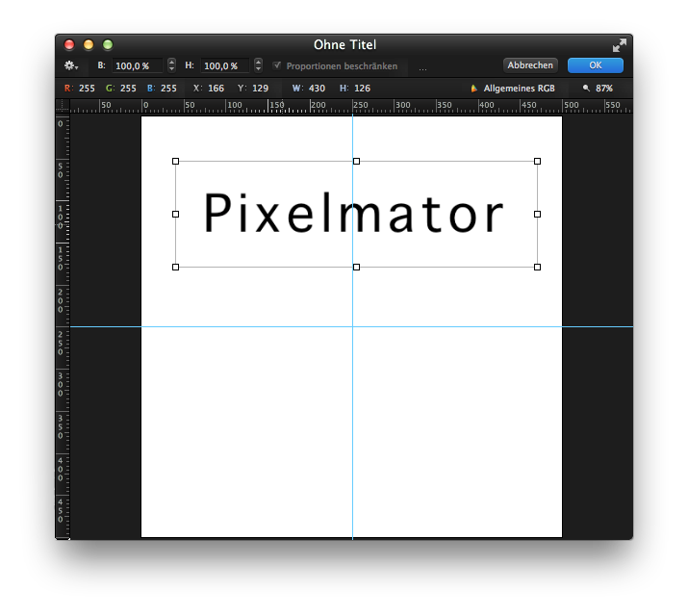This screenshot has width=688, height=616.
Task: Confirm the transform with OK
Action: point(595,65)
